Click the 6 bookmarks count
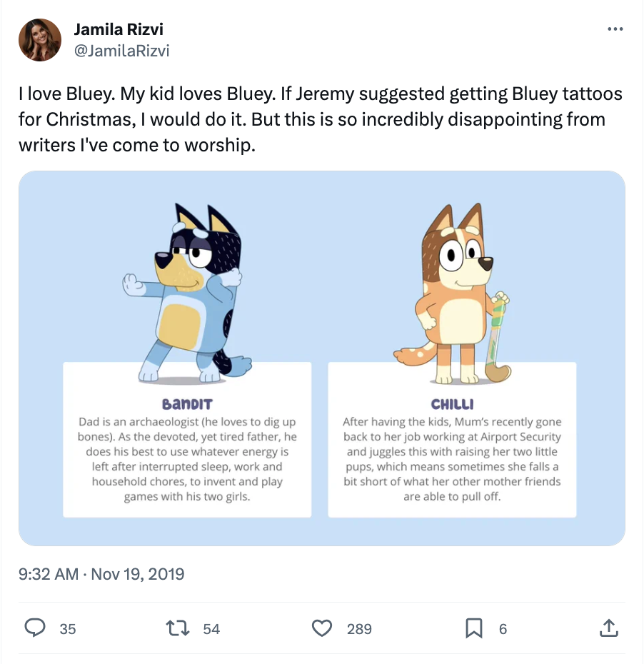 pyautogui.click(x=503, y=629)
